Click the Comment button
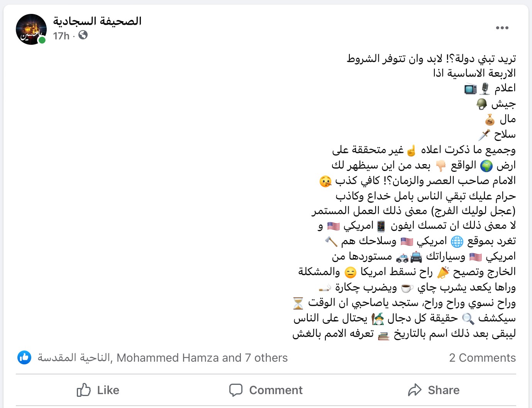The image size is (532, 408). [x=266, y=390]
